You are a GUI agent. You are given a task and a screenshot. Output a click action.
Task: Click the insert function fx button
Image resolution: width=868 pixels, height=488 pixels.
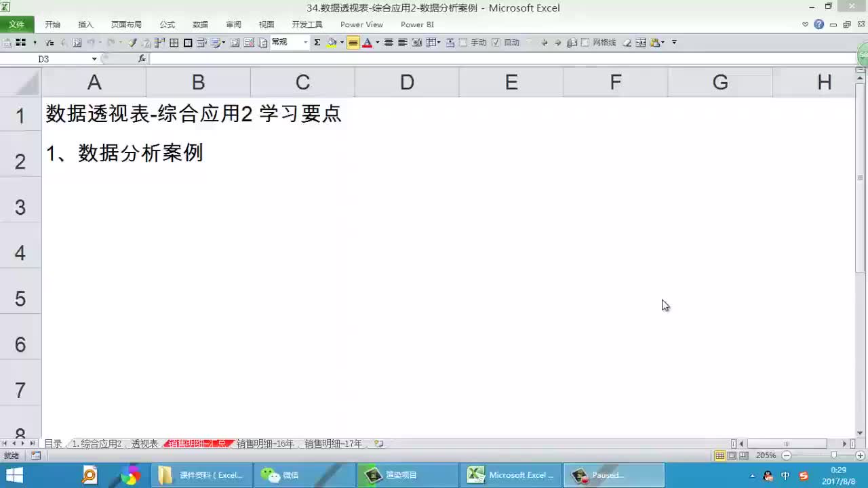coord(142,59)
